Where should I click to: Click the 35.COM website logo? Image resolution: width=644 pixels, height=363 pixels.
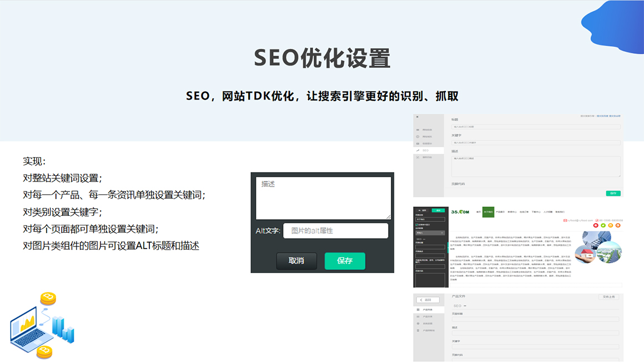460,212
